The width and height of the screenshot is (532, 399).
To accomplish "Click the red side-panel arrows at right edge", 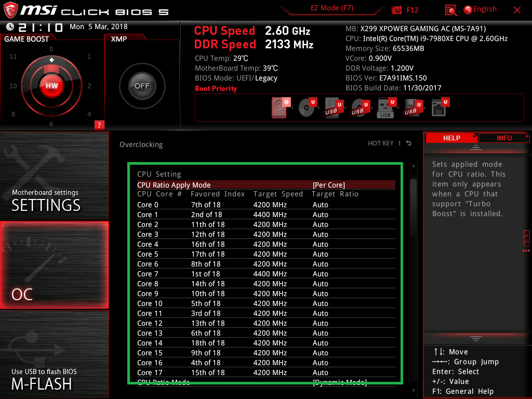I will click(x=526, y=251).
